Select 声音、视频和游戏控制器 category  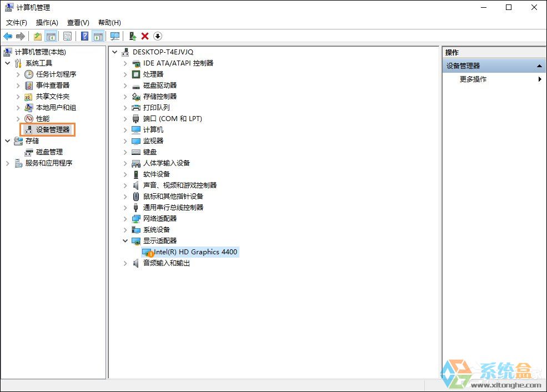pyautogui.click(x=180, y=185)
